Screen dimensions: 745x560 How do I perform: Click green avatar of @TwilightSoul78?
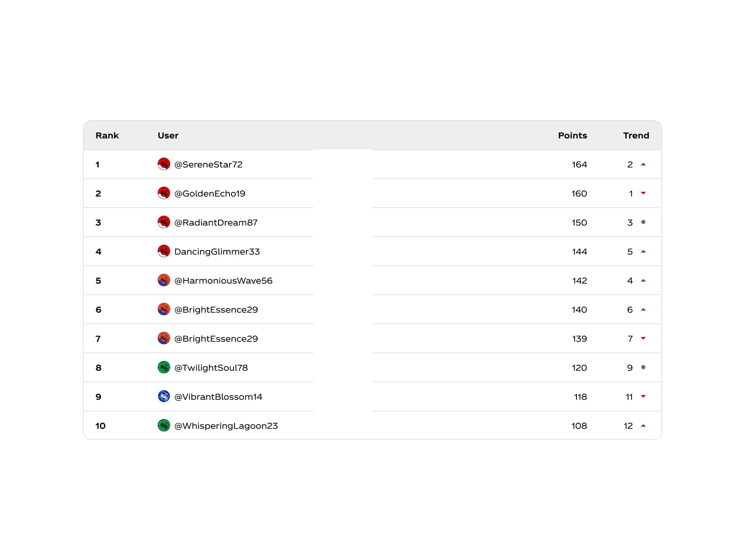164,367
